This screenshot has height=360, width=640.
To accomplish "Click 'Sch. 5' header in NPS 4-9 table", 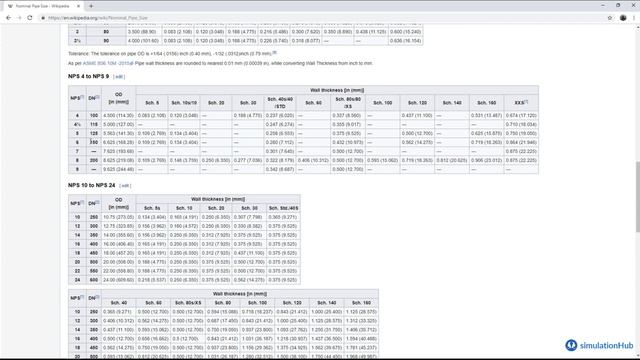I will [152, 103].
